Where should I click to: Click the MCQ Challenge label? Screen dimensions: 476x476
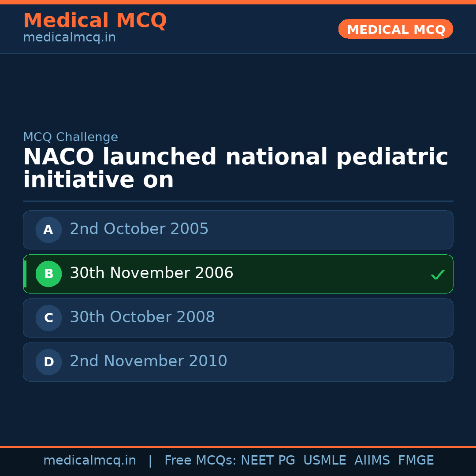point(71,137)
